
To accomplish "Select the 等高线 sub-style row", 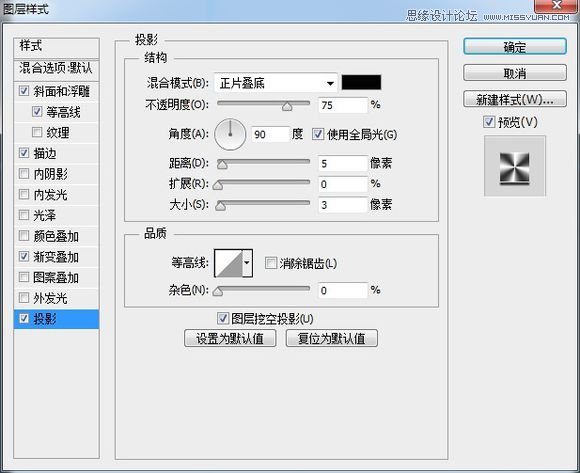I will (57, 112).
